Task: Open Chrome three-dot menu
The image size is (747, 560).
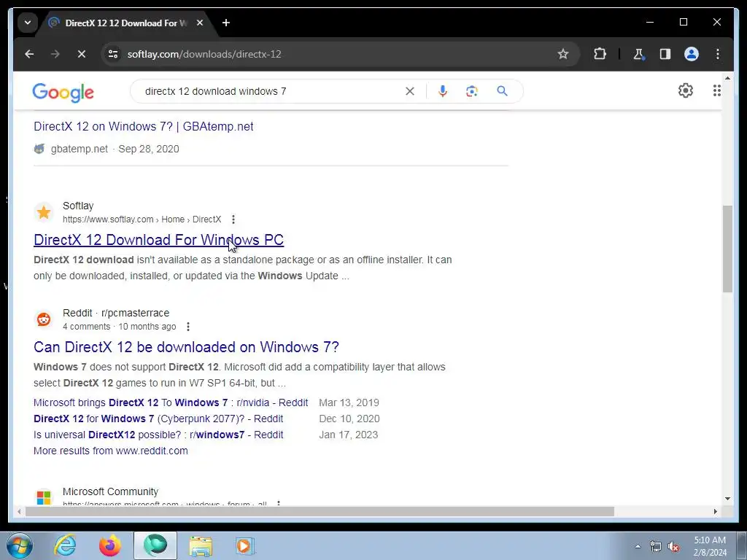Action: [718, 54]
